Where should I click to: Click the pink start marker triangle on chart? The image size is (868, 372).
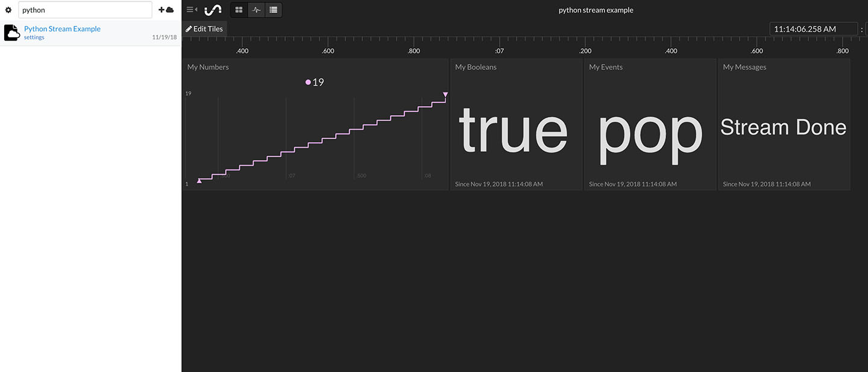point(200,180)
